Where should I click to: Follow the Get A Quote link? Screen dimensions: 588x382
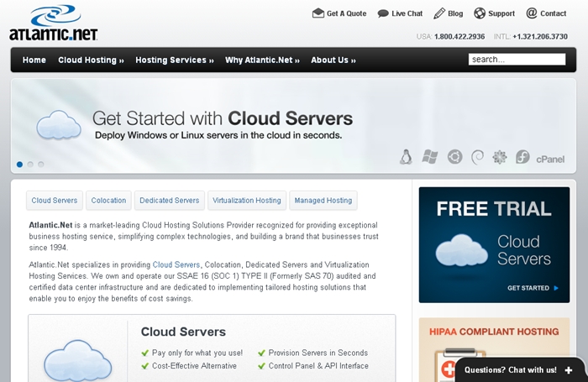click(x=346, y=13)
